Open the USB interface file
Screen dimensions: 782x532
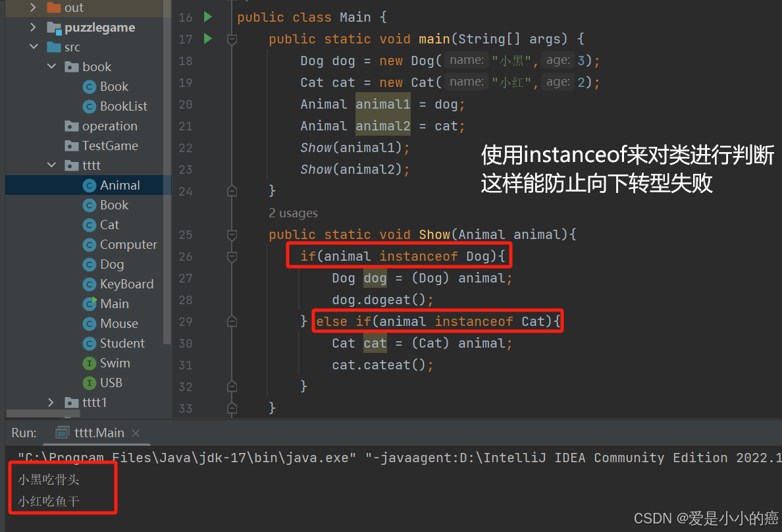111,383
